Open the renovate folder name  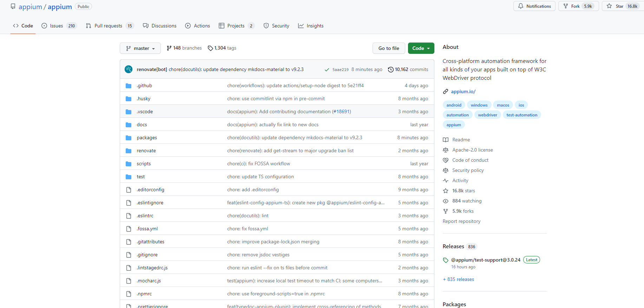146,151
